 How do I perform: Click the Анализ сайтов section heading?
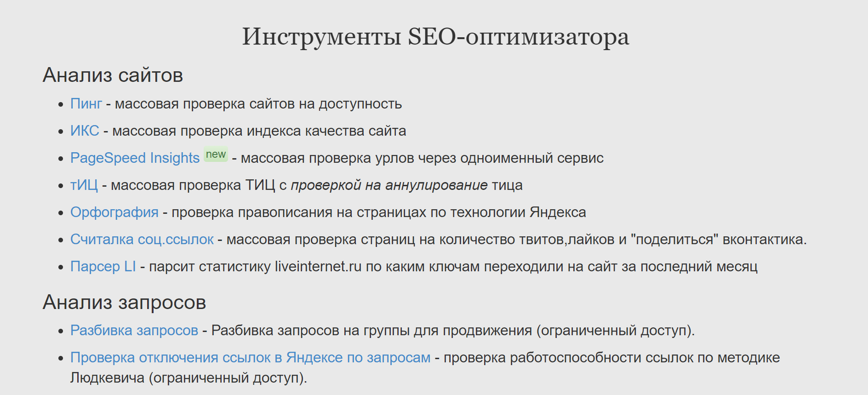pyautogui.click(x=113, y=75)
